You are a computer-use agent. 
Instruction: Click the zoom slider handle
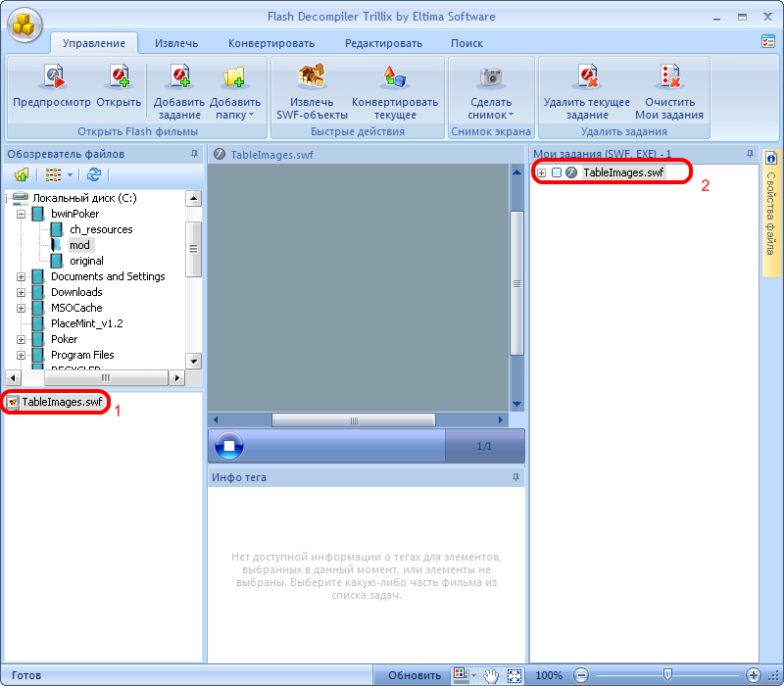tap(667, 675)
